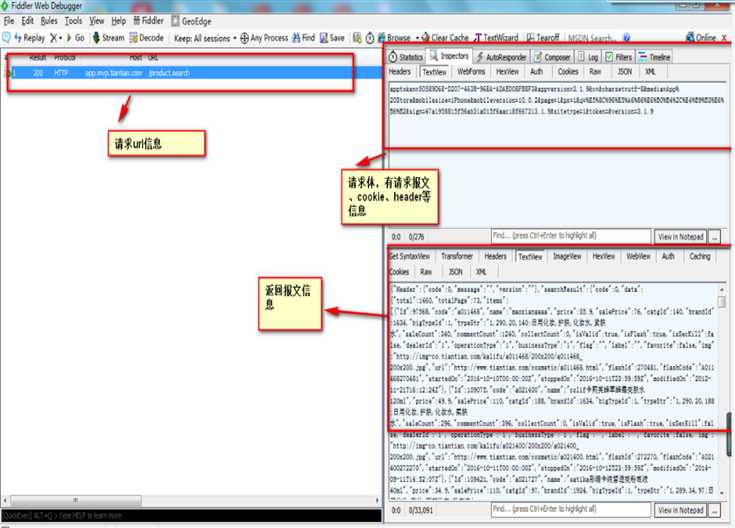The height and width of the screenshot is (528, 735).
Task: Click the screenshot camera toolbar icon
Action: pyautogui.click(x=357, y=38)
